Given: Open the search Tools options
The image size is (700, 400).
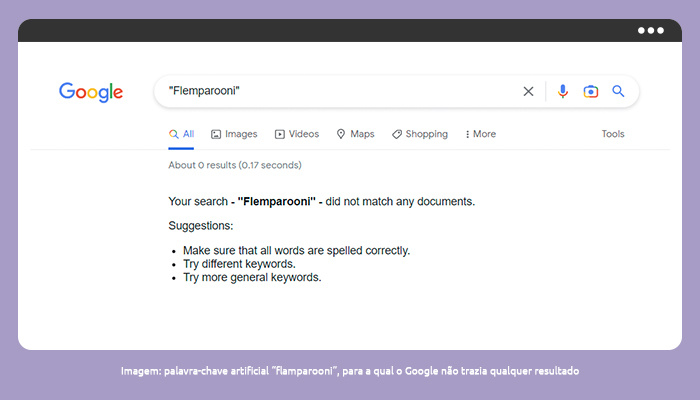Looking at the screenshot, I should click(x=612, y=134).
